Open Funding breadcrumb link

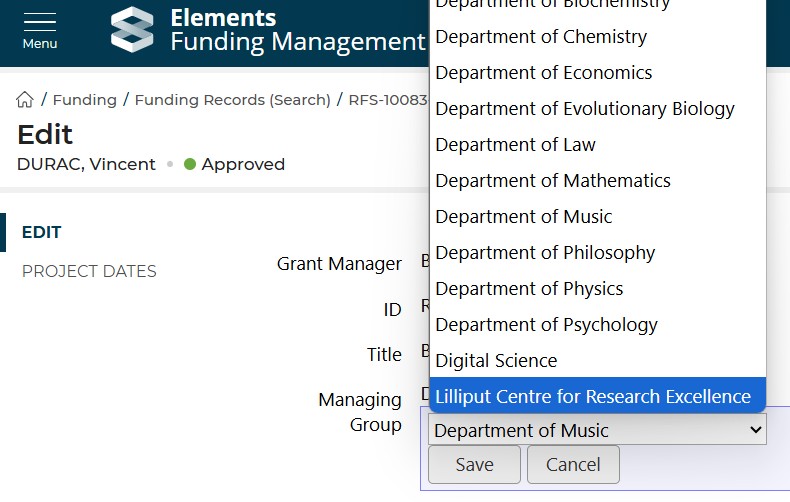pyautogui.click(x=84, y=100)
